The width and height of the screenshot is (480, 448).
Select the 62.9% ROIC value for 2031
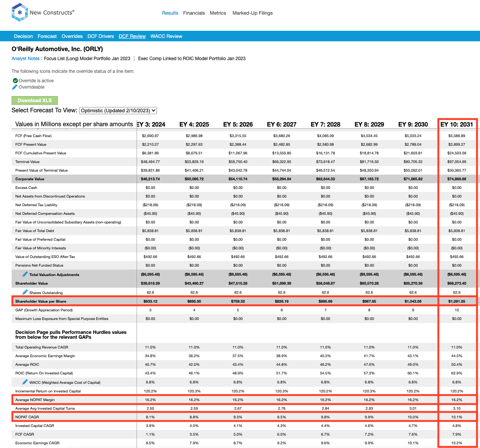click(x=457, y=373)
